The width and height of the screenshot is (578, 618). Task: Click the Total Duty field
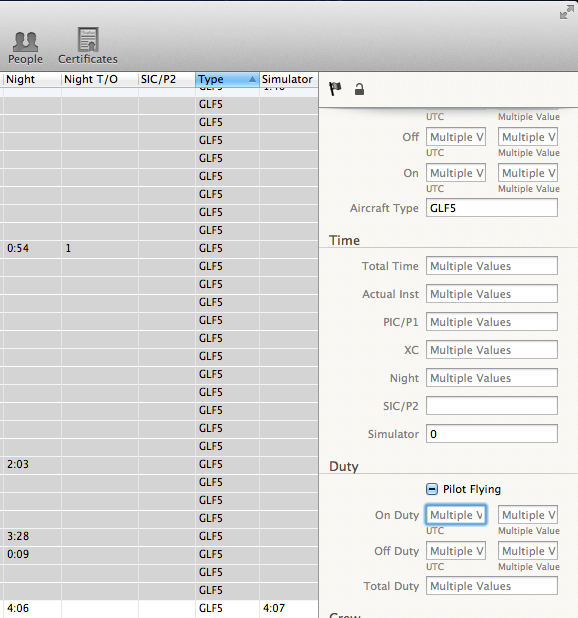coord(492,586)
